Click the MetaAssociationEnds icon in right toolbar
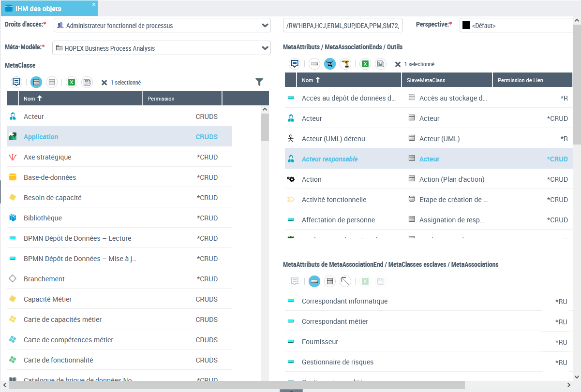Viewport: 581px width, 392px height. tap(330, 64)
